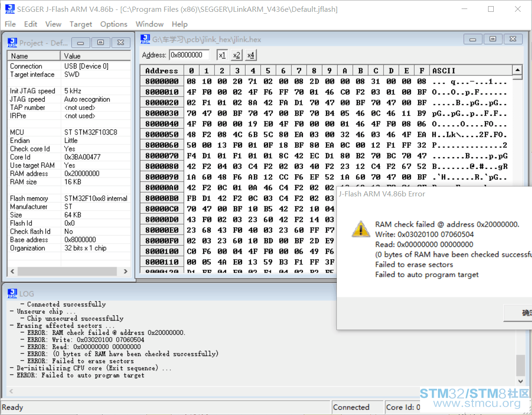Open the Target menu
Viewport: 532px width, 415px height.
81,24
